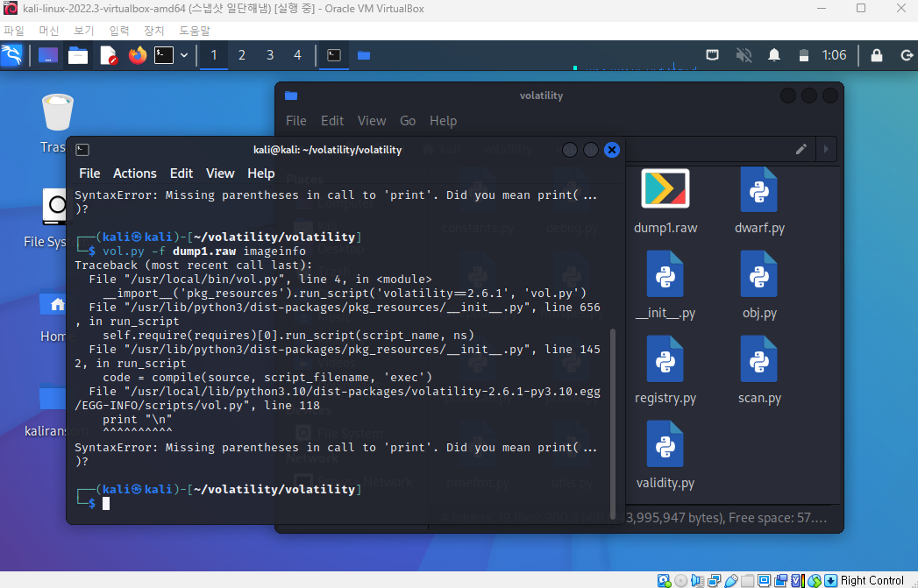Select the obj.py file

[759, 286]
